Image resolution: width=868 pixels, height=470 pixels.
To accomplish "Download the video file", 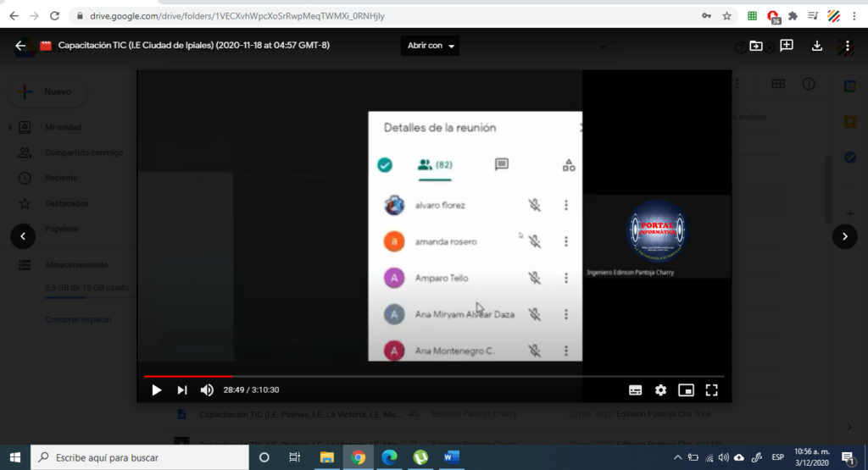I will (x=817, y=46).
